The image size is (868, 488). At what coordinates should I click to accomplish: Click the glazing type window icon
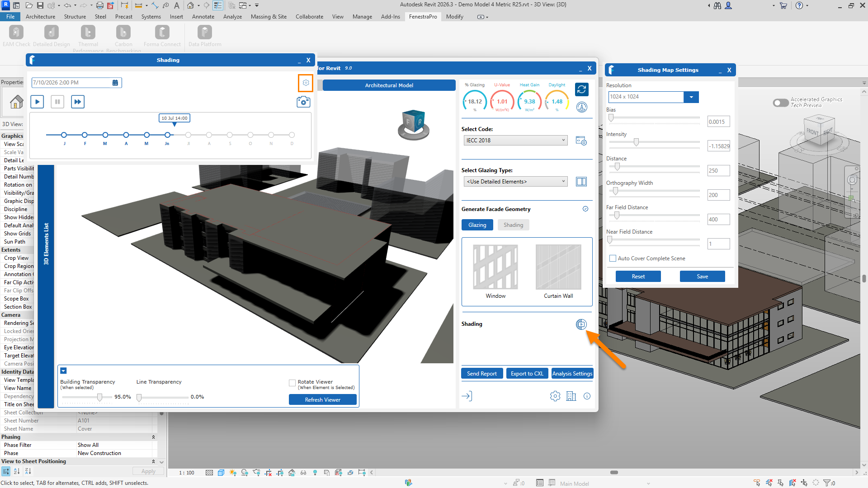tap(581, 182)
